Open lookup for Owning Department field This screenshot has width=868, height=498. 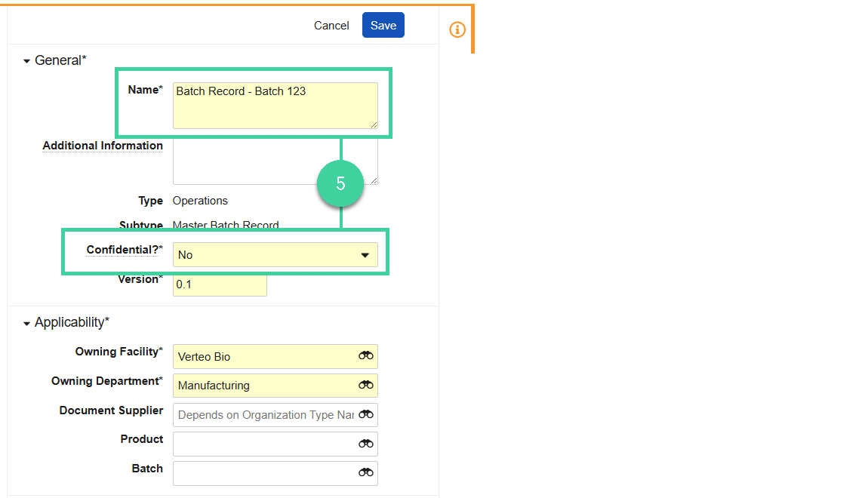(x=366, y=385)
